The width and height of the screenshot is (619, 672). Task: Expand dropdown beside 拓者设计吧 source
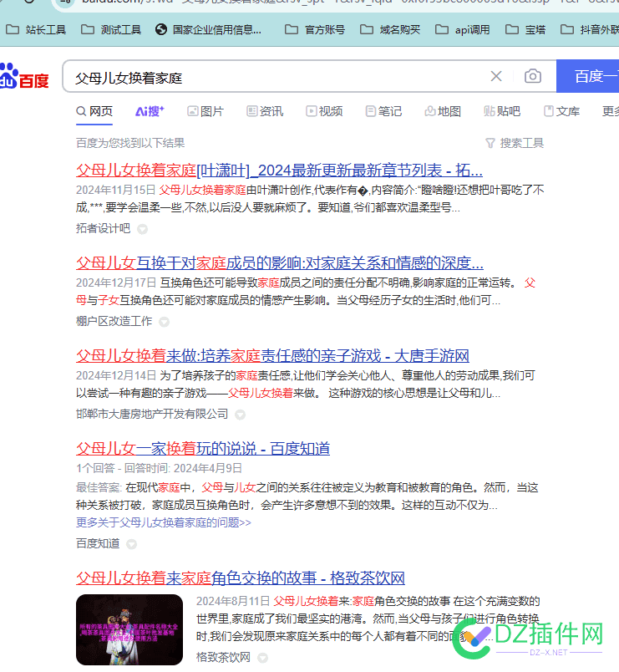click(142, 229)
